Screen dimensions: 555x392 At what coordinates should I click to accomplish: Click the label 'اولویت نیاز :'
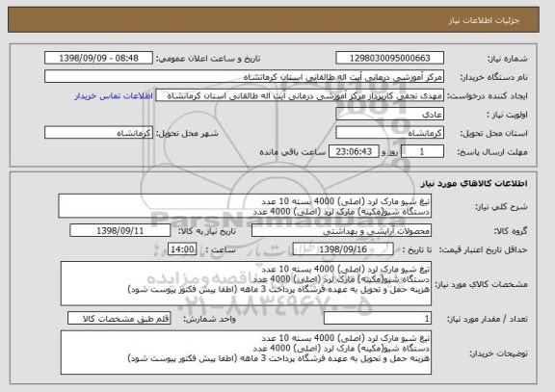[507, 115]
